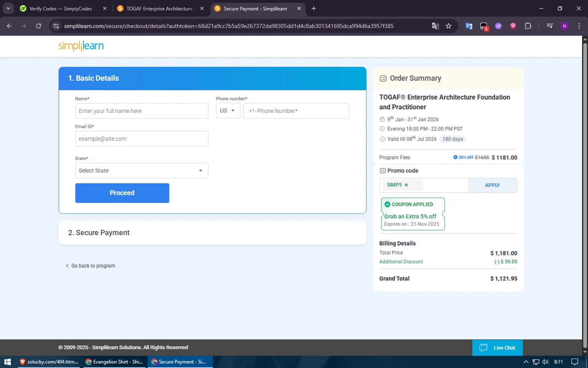Bookmark this page with the star icon

click(x=448, y=26)
